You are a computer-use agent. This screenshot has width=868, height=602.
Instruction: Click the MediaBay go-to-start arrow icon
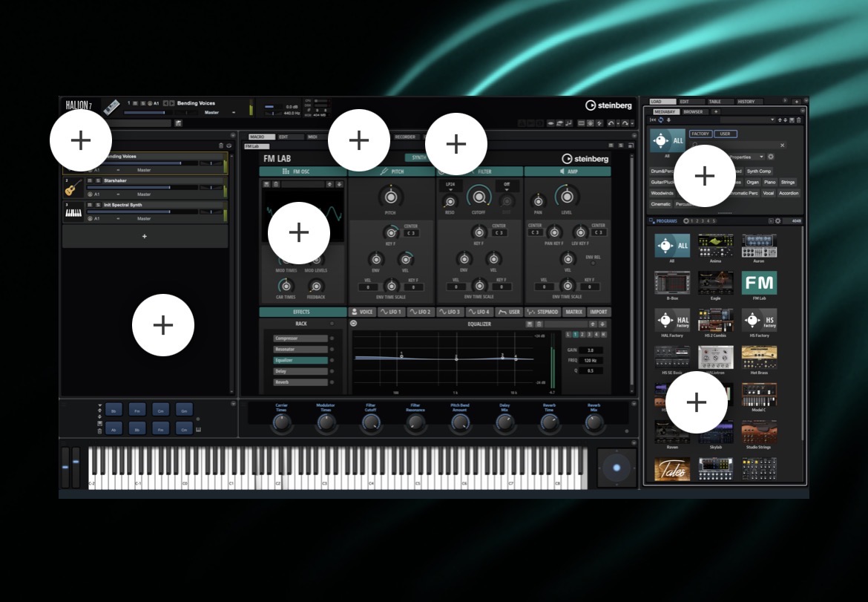653,120
